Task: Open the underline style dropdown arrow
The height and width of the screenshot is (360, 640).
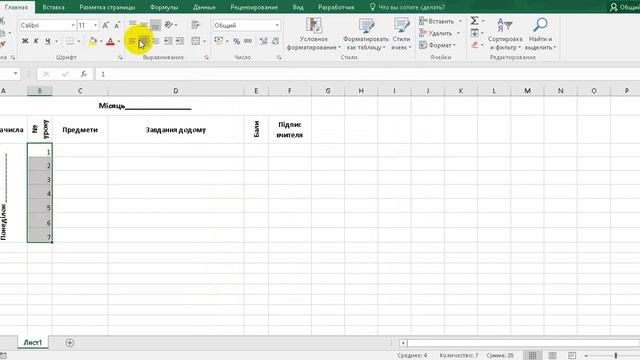Action: click(x=56, y=41)
